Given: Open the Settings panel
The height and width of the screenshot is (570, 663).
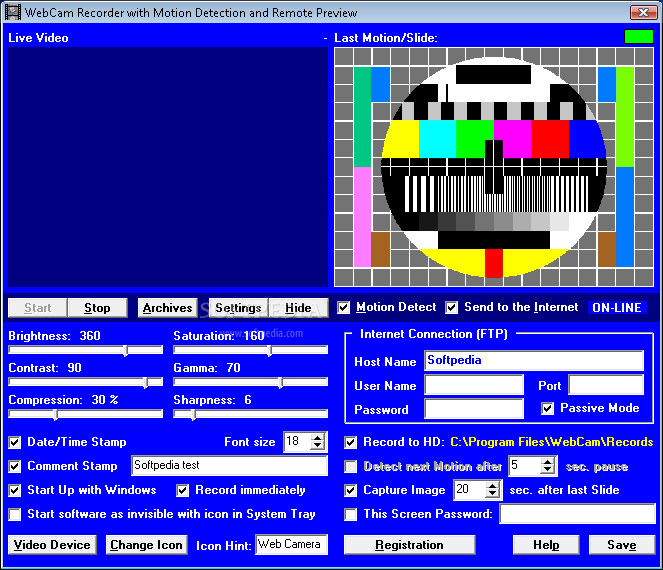Looking at the screenshot, I should click(x=238, y=308).
